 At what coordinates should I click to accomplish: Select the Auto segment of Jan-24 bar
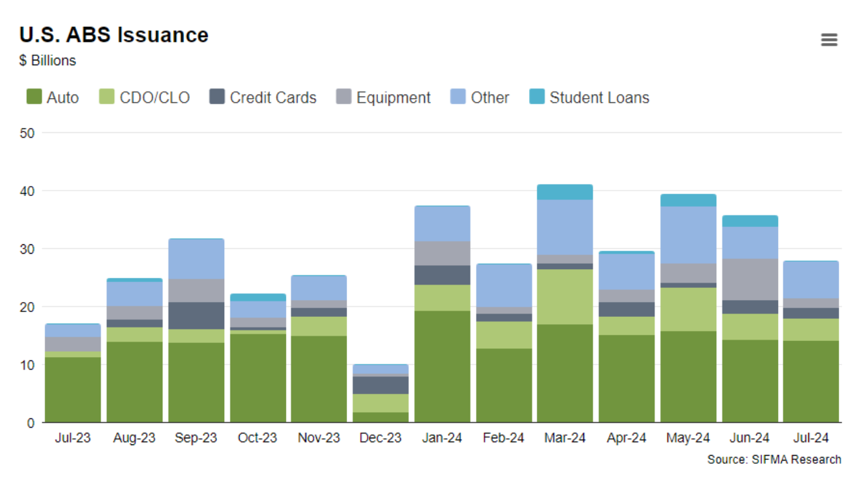point(442,366)
